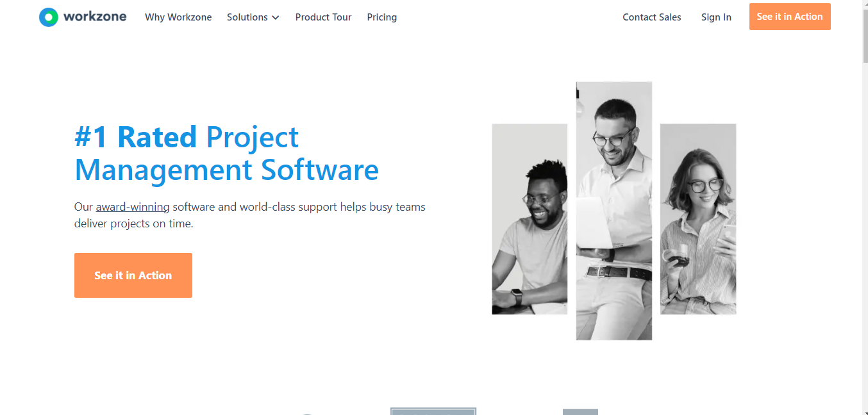The height and width of the screenshot is (415, 868).
Task: Click the #1 Rated Project Management Software heading
Action: coord(227,154)
